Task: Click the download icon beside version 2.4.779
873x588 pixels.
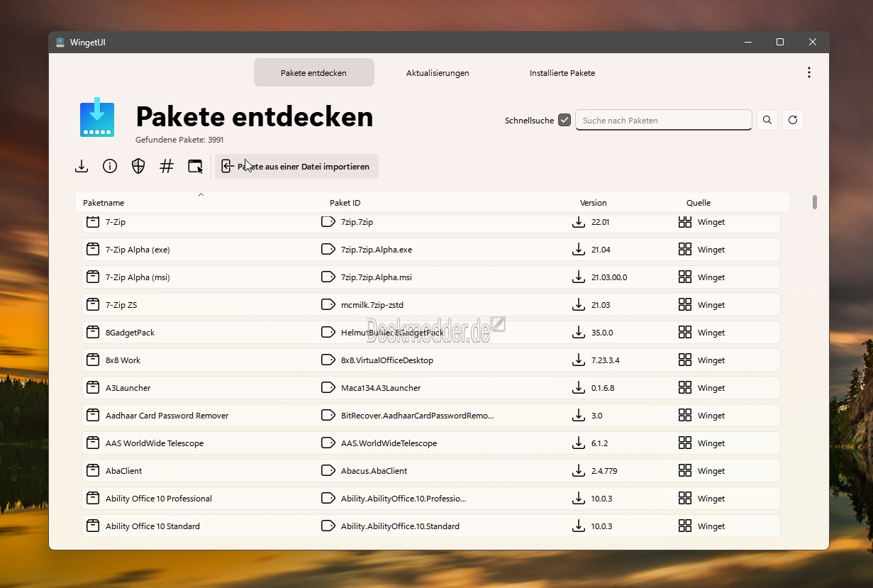Action: click(579, 471)
